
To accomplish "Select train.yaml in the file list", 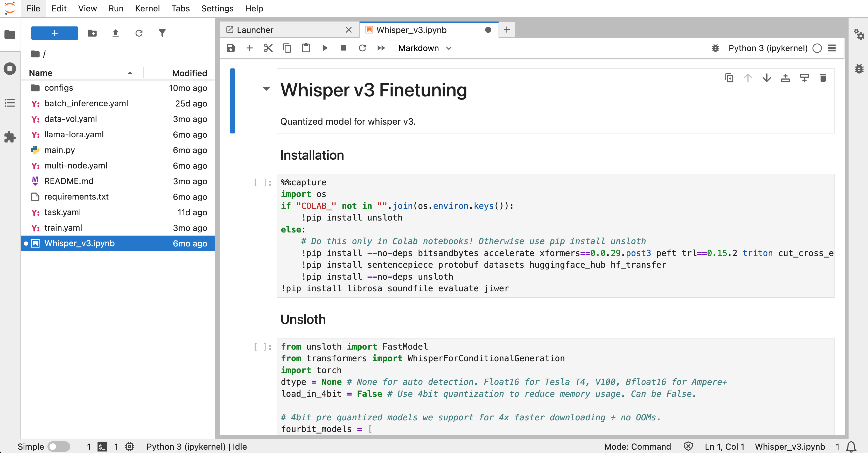I will 118,228.
